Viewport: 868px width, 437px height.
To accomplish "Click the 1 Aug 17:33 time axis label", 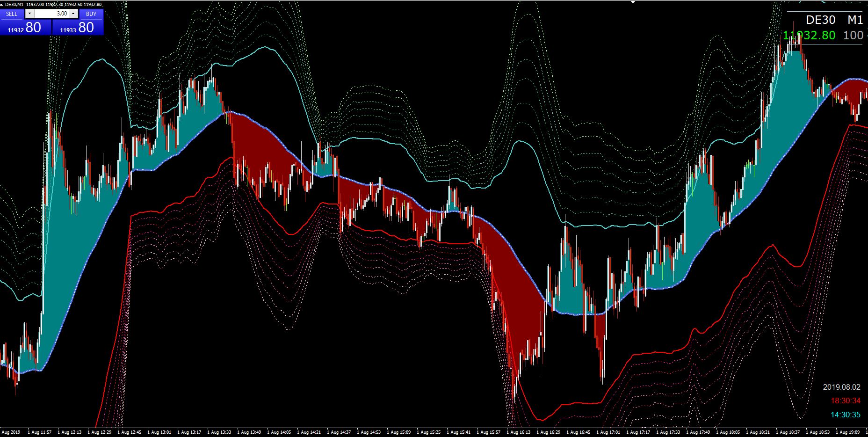I will [x=668, y=432].
